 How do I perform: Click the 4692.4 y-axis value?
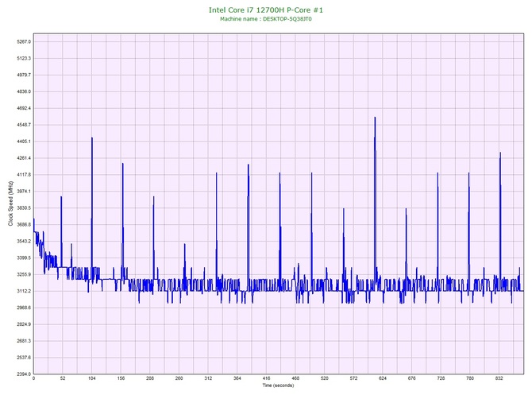coord(24,108)
